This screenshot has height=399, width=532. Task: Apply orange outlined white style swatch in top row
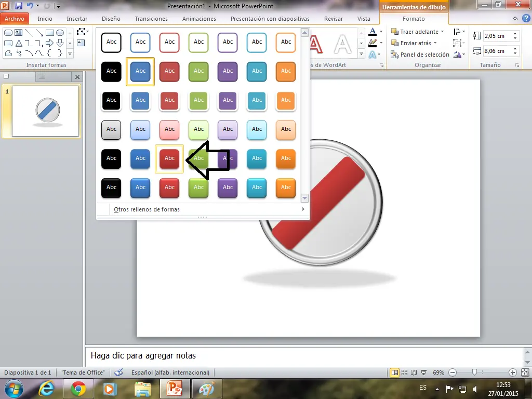click(286, 43)
